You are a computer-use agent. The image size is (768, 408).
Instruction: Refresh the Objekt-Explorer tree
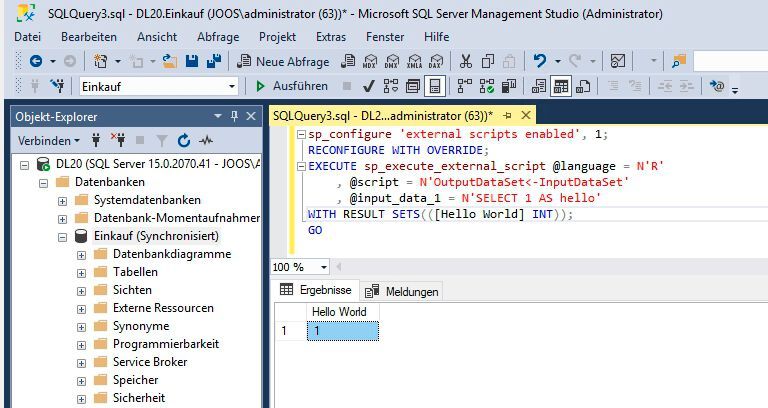click(x=184, y=141)
